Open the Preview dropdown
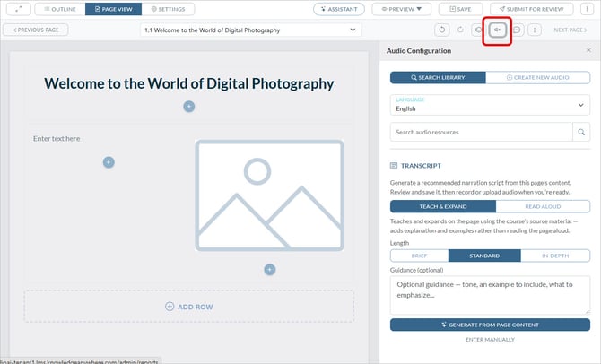 [401, 9]
